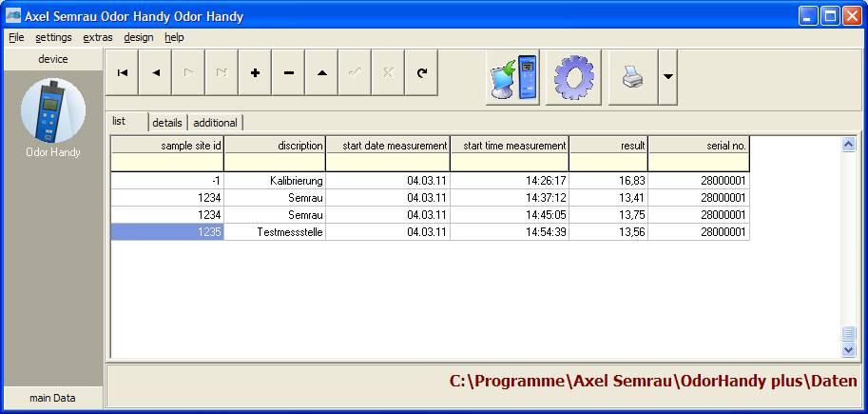
Task: Select the Odor Handy device icon
Action: [53, 110]
